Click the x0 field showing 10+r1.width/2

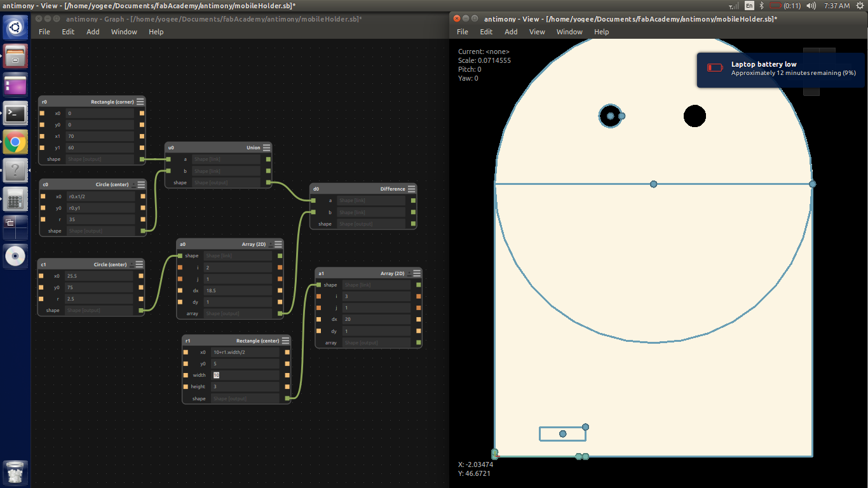point(245,352)
